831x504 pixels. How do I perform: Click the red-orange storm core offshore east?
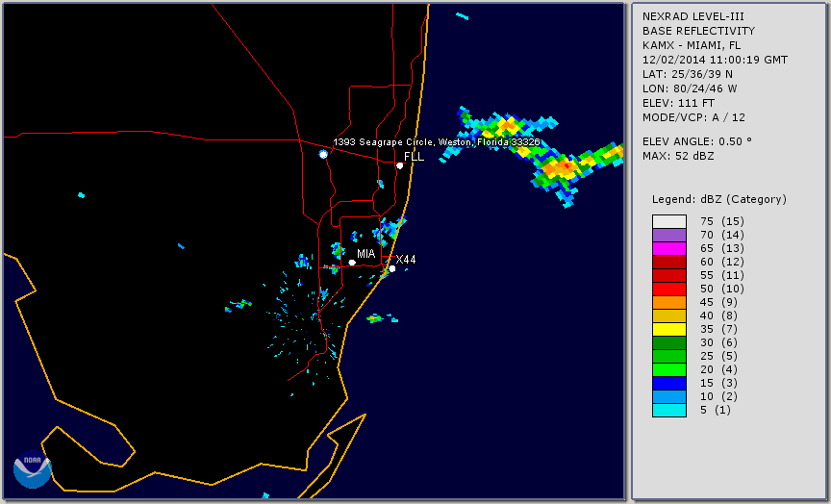point(566,167)
